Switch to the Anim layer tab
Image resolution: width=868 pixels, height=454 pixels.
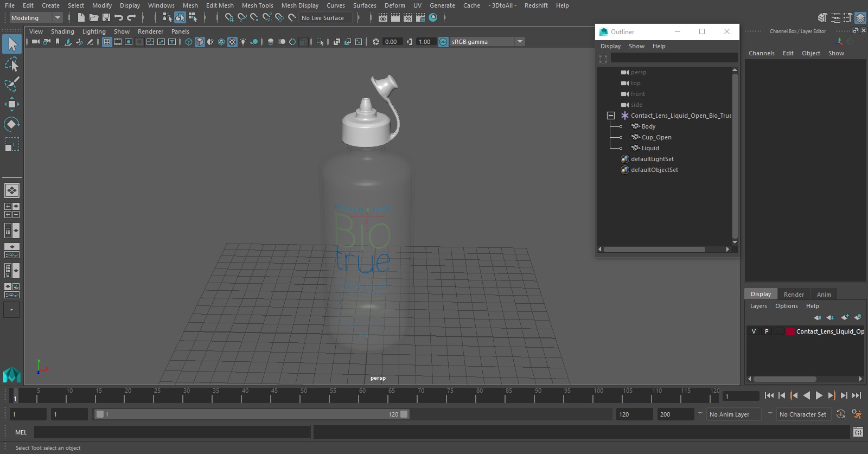click(x=824, y=295)
